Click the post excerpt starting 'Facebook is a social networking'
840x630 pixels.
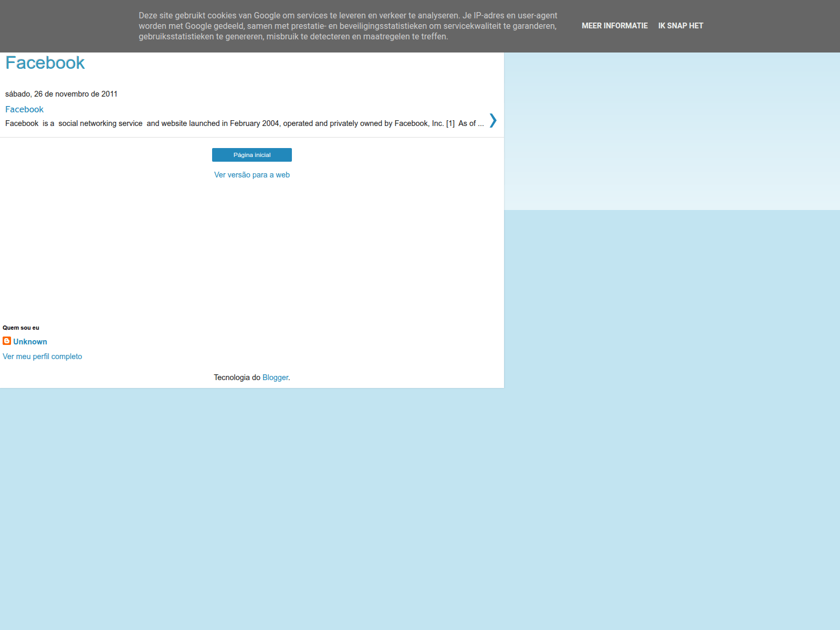[245, 123]
